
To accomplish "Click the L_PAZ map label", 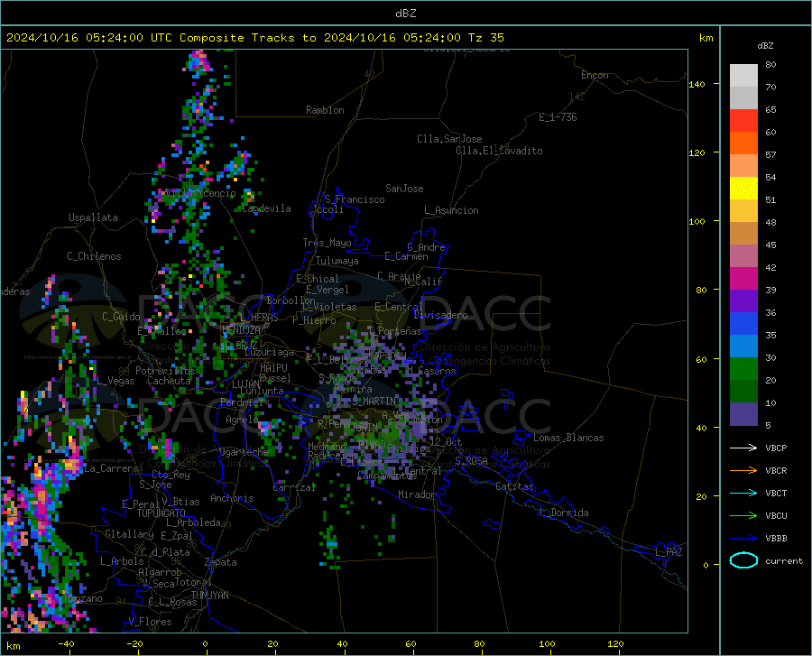I will 669,552.
